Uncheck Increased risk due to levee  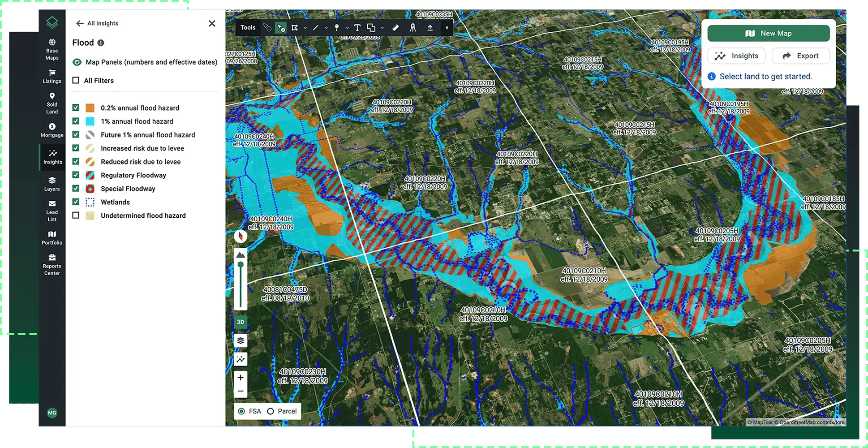point(76,148)
